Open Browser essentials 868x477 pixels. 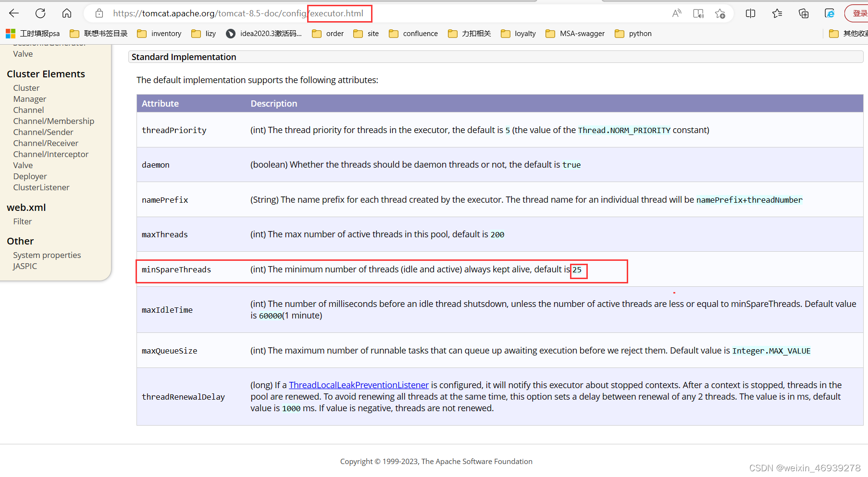tap(830, 13)
